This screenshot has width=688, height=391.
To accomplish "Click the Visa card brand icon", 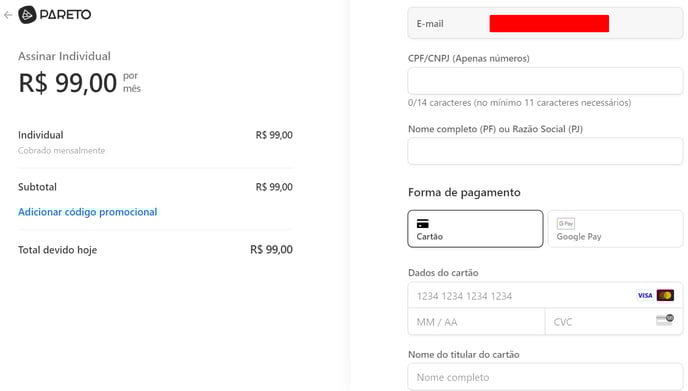I will pos(645,295).
